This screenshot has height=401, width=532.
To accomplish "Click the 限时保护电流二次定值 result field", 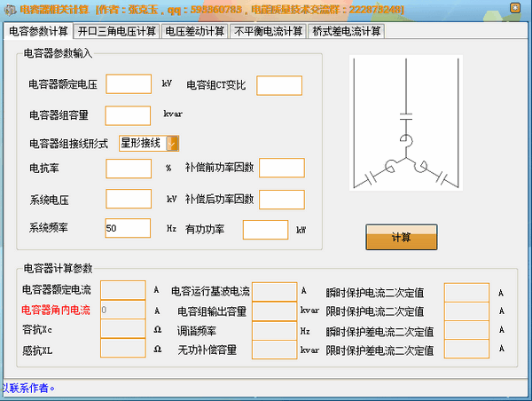I will point(467,311).
